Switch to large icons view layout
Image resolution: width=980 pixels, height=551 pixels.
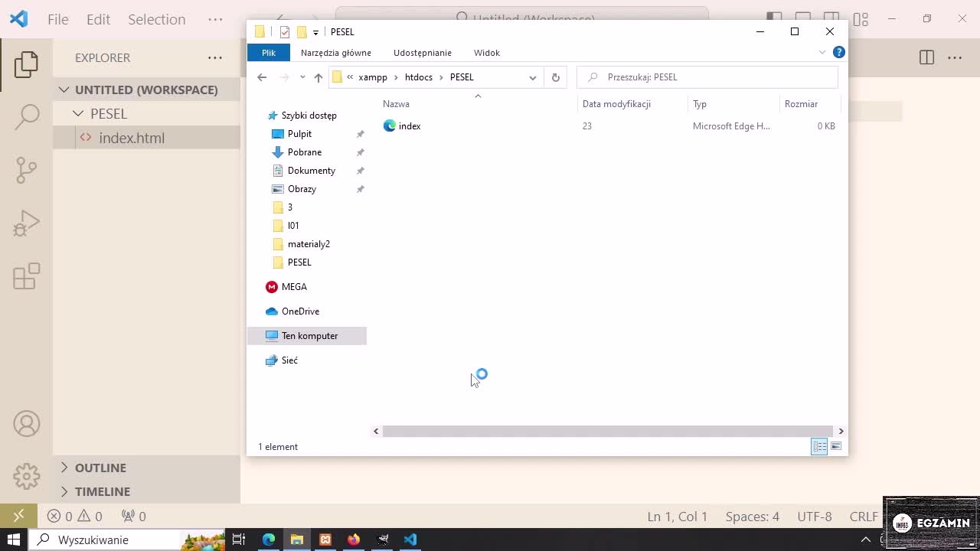tap(836, 446)
